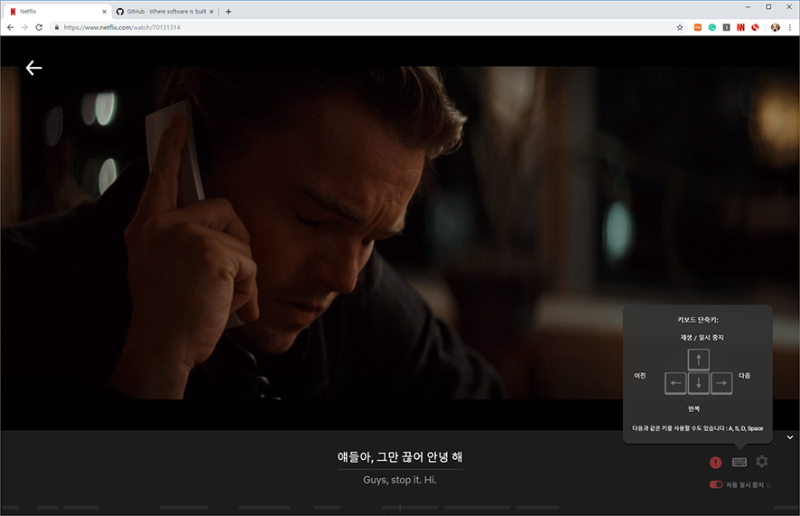Click the red exclamation warning icon
This screenshot has width=800, height=516.
point(716,462)
